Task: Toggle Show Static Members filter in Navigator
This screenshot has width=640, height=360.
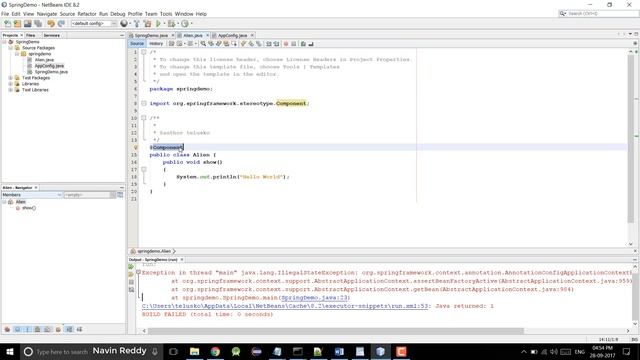Action: (27, 329)
